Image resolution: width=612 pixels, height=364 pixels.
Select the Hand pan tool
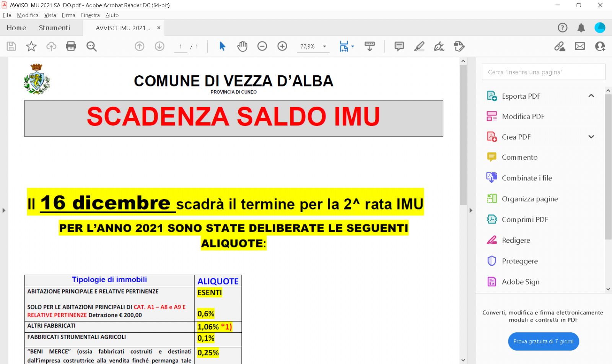[x=242, y=46]
